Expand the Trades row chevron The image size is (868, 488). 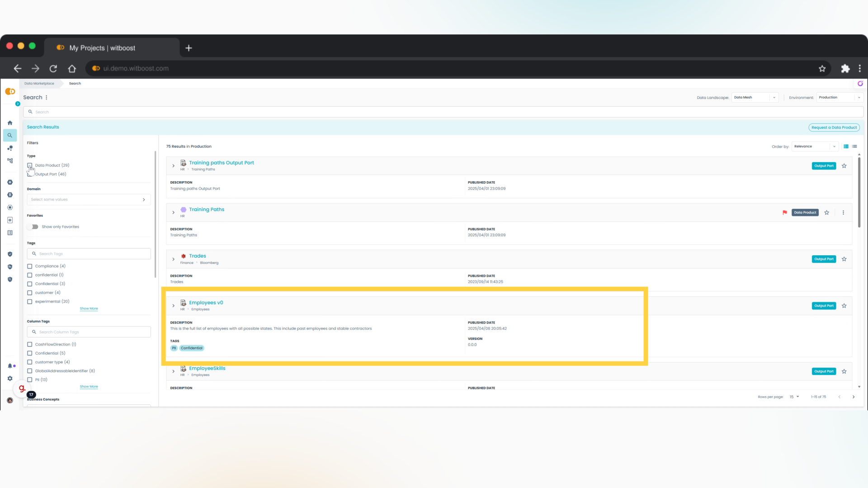point(173,259)
